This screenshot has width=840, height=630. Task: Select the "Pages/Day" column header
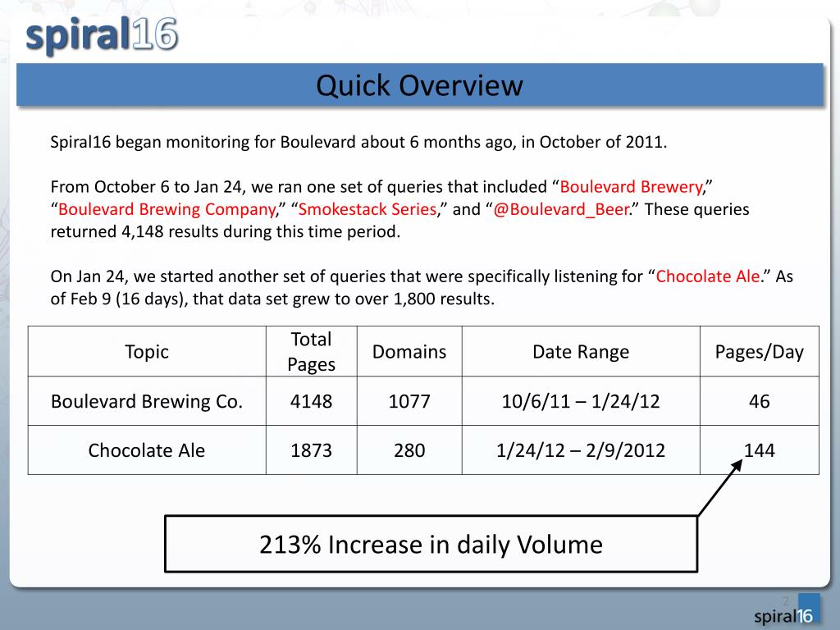pos(759,351)
